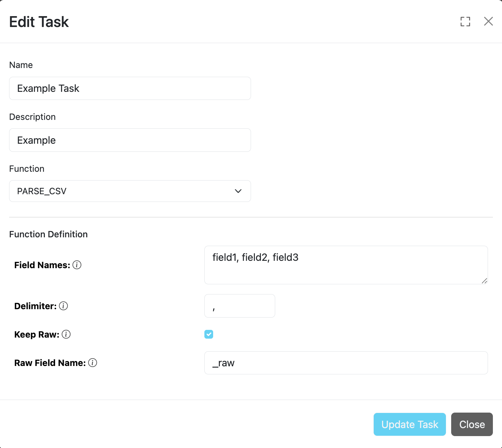Image resolution: width=502 pixels, height=448 pixels.
Task: Show info tooltip for Field Names
Action: coord(77,265)
